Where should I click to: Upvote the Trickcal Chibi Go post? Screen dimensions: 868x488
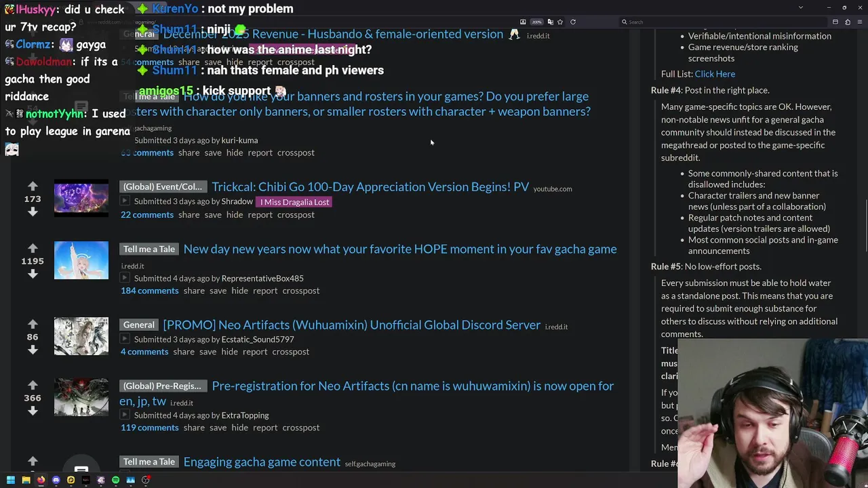pos(33,186)
